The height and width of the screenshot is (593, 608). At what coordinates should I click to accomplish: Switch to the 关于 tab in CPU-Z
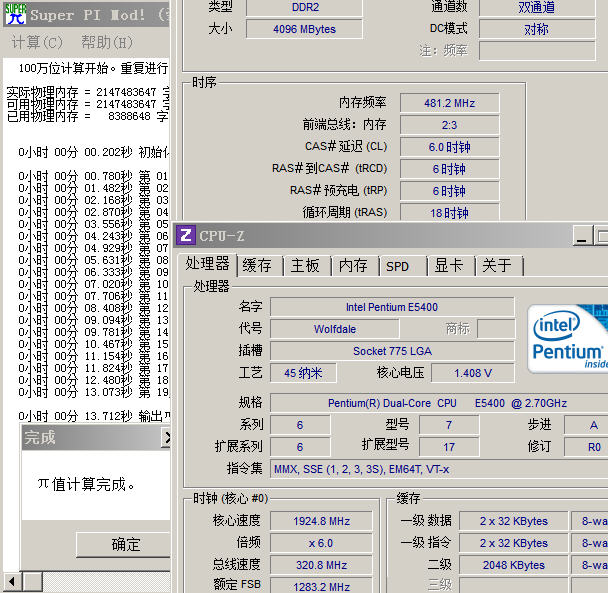coord(497,266)
